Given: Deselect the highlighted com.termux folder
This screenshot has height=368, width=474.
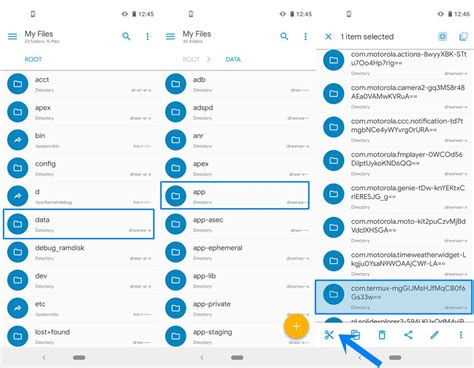Looking at the screenshot, I should [x=394, y=297].
